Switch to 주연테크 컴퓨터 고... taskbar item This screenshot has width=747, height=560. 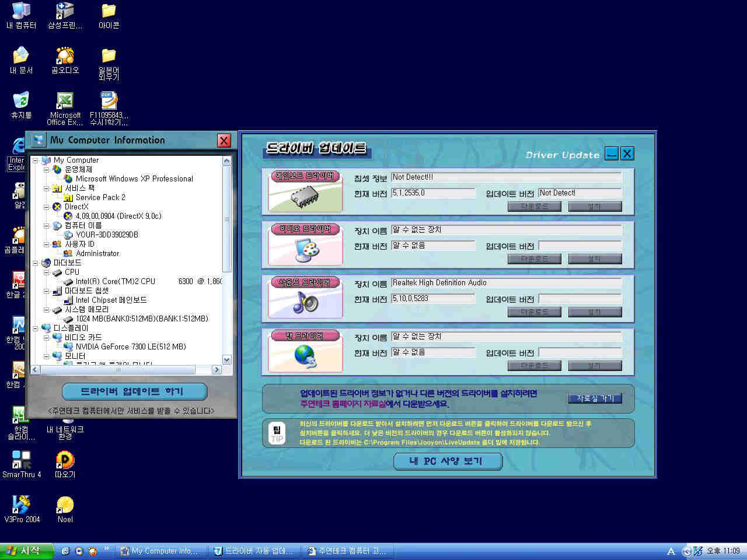pyautogui.click(x=347, y=551)
